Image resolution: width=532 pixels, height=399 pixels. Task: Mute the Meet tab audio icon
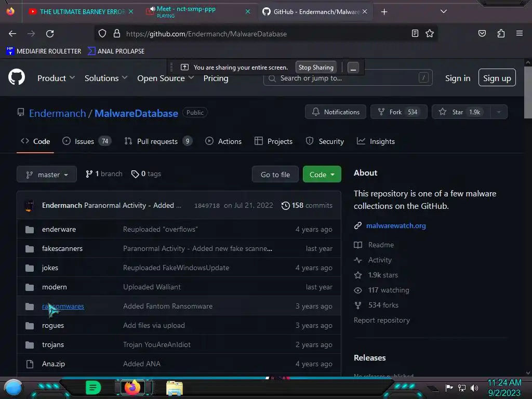click(x=153, y=9)
